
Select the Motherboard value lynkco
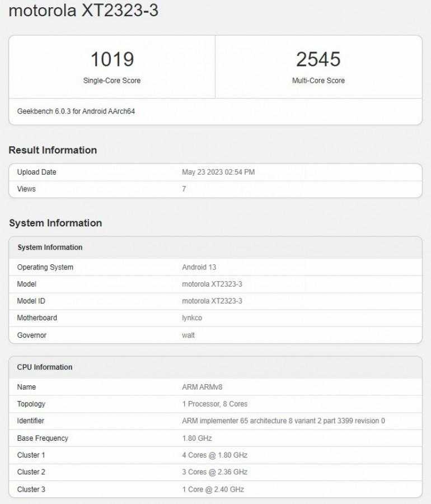192,318
